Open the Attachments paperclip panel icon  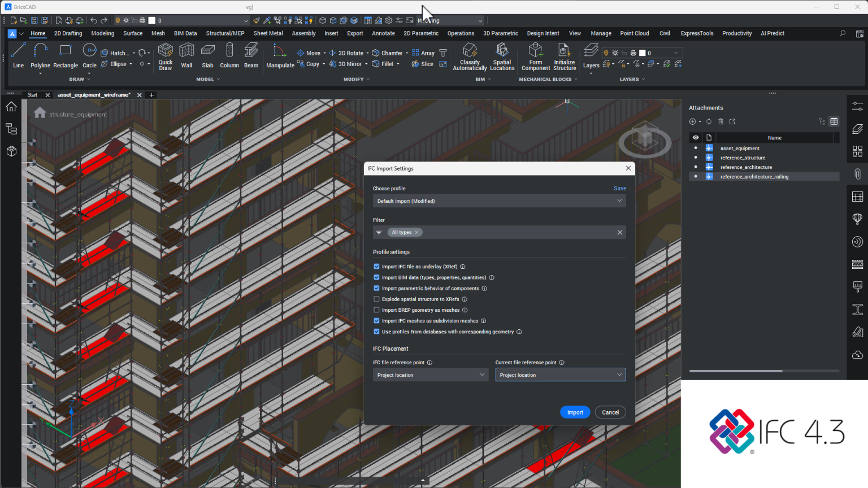857,174
